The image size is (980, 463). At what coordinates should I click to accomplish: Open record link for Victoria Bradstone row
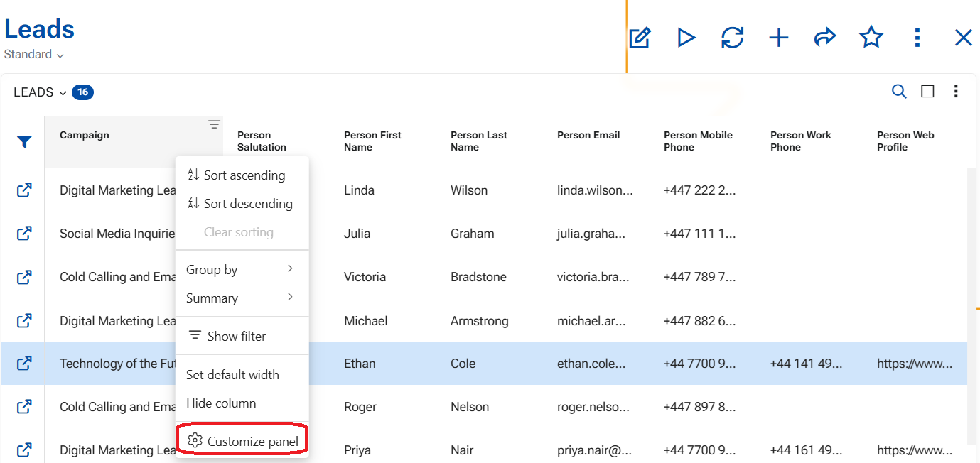24,277
